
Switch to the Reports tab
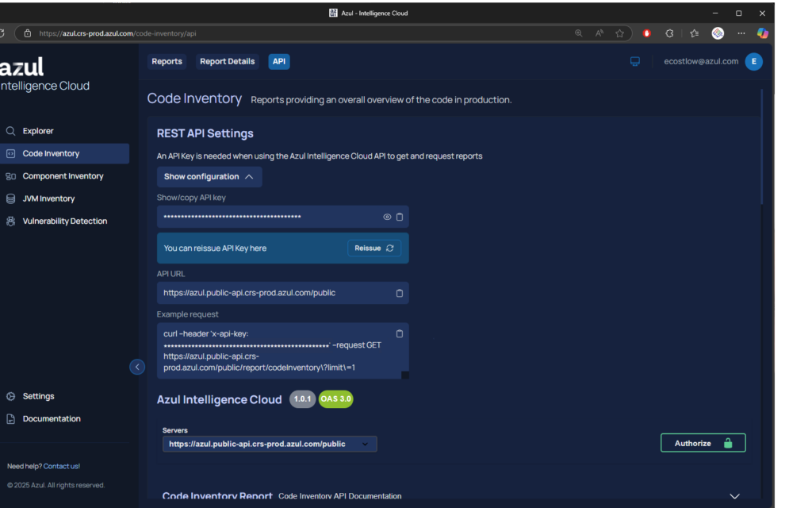pos(167,61)
